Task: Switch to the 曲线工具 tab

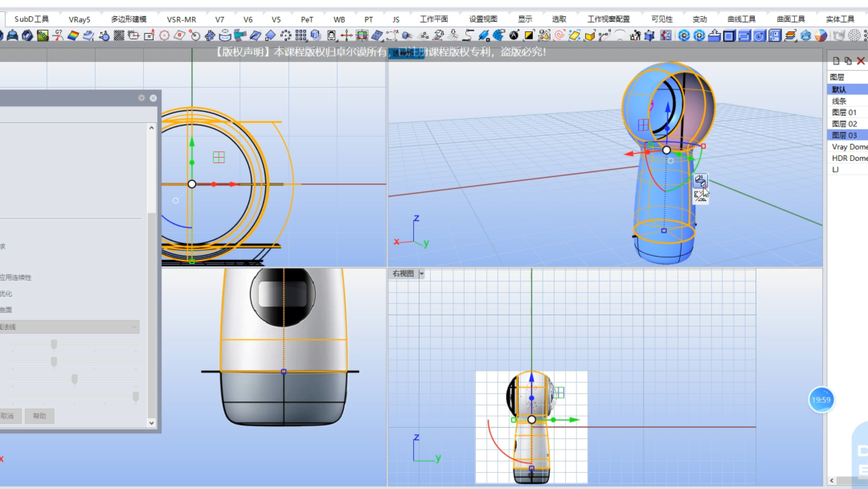Action: pyautogui.click(x=741, y=18)
